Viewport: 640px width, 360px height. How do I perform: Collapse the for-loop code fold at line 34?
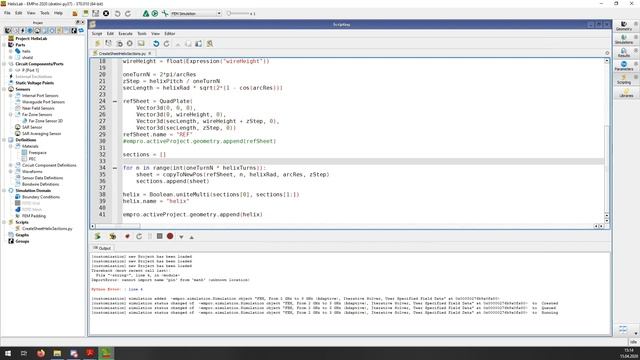pos(115,168)
